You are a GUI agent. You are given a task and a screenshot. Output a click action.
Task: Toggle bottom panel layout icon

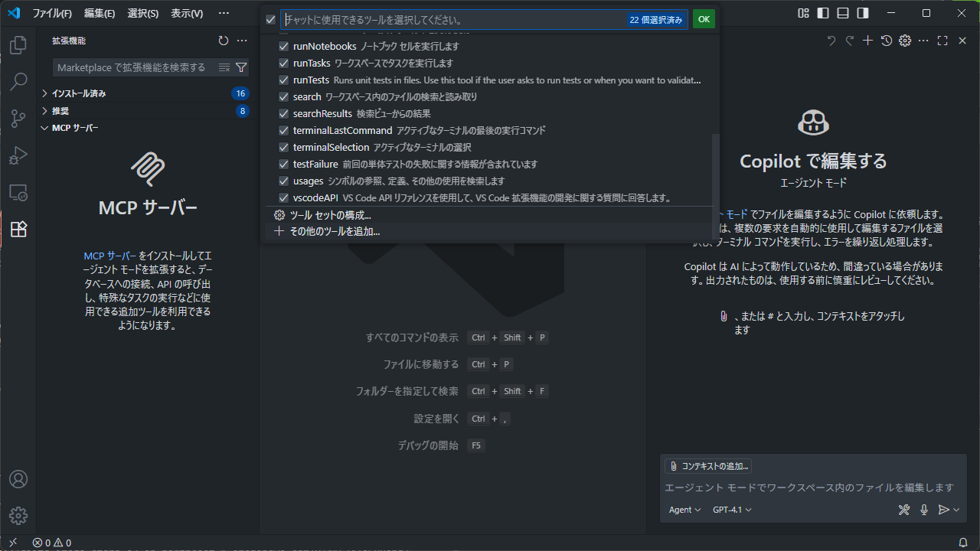(843, 13)
